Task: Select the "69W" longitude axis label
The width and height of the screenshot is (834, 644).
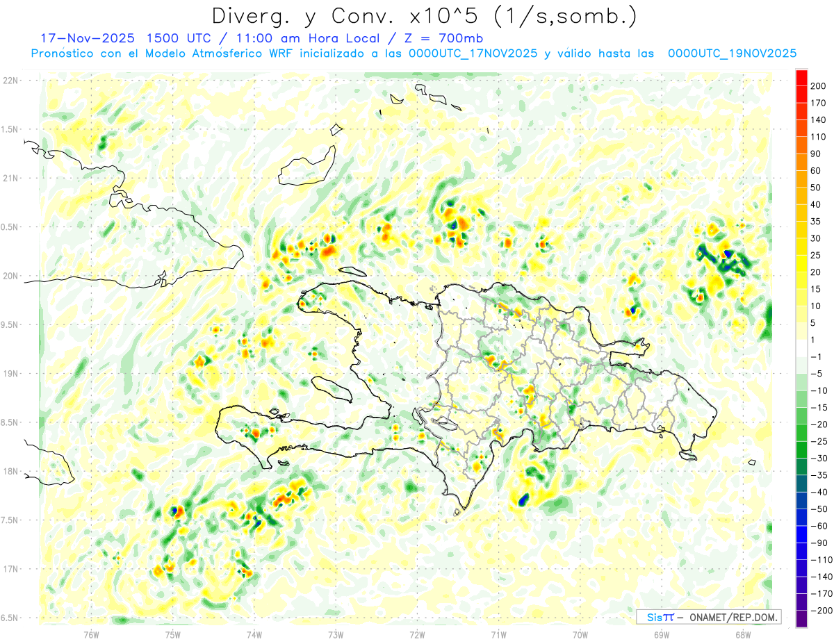Action: pos(661,634)
